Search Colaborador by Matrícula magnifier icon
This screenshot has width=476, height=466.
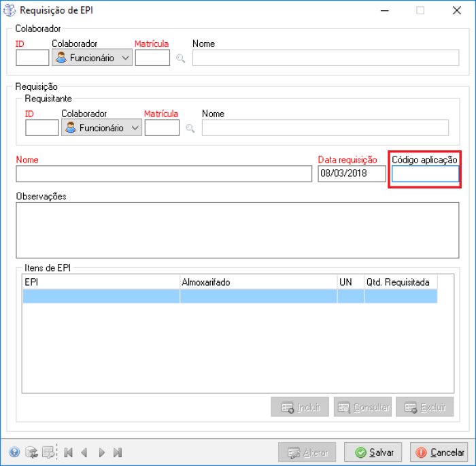(x=181, y=59)
